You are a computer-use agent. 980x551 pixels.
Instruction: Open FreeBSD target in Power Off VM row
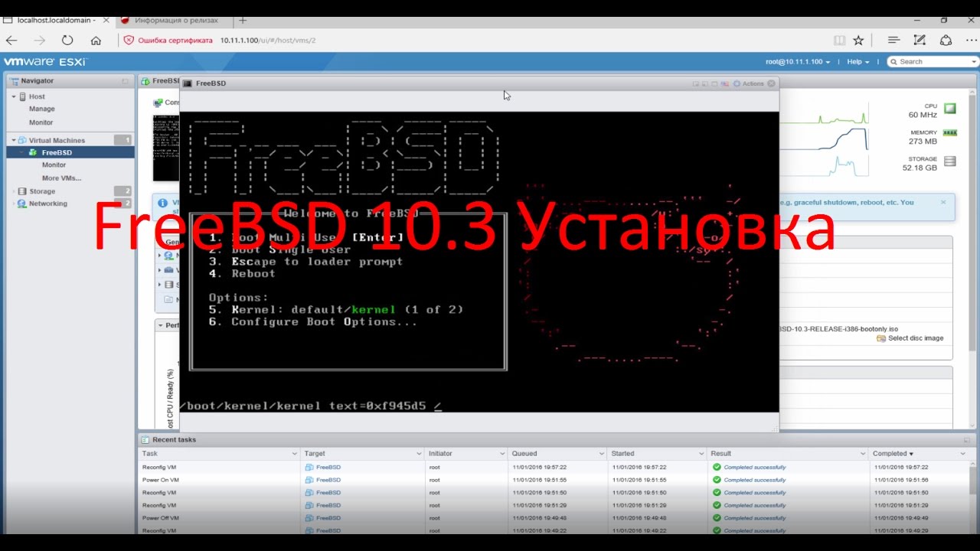click(x=328, y=518)
